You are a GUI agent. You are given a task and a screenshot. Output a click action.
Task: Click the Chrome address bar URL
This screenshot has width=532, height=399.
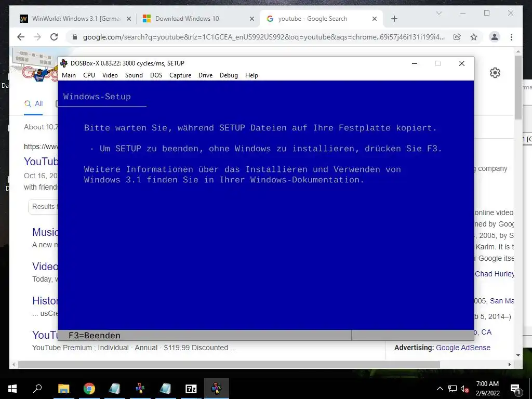point(263,37)
